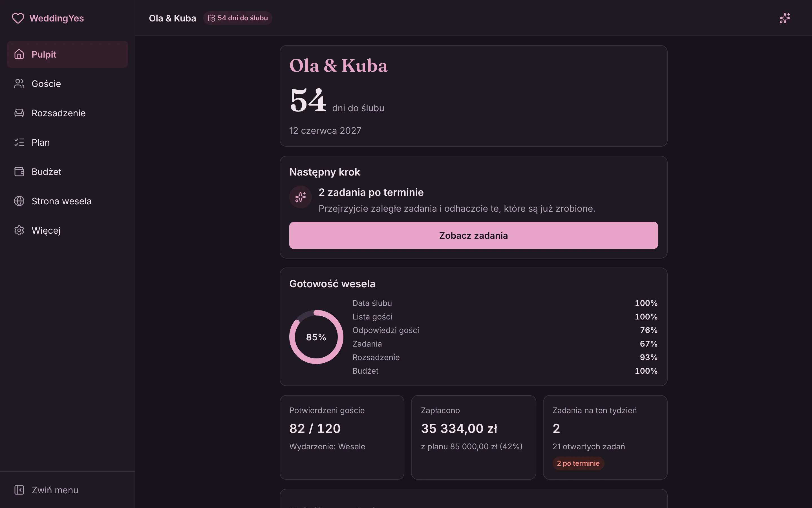Viewport: 812px width, 508px height.
Task: Click the Zobacz zadania button
Action: (x=473, y=235)
